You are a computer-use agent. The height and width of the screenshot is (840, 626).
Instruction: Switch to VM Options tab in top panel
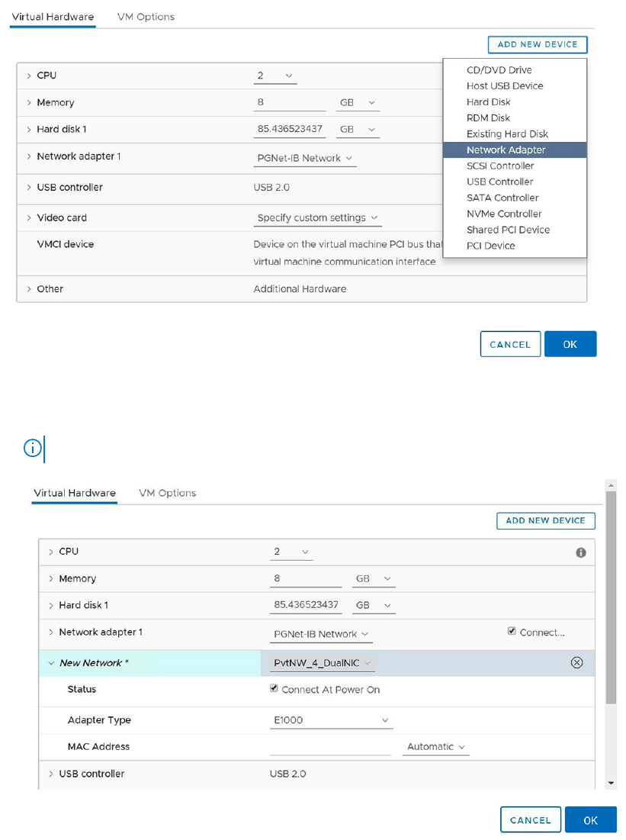point(146,17)
